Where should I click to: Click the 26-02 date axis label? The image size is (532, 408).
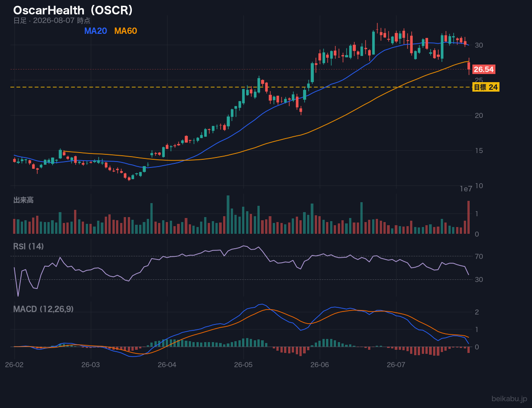(x=14, y=365)
